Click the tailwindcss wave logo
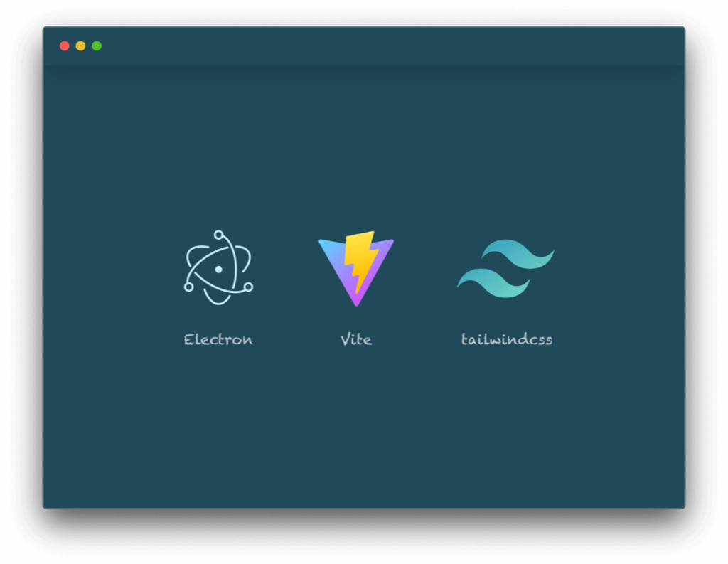 [505, 269]
